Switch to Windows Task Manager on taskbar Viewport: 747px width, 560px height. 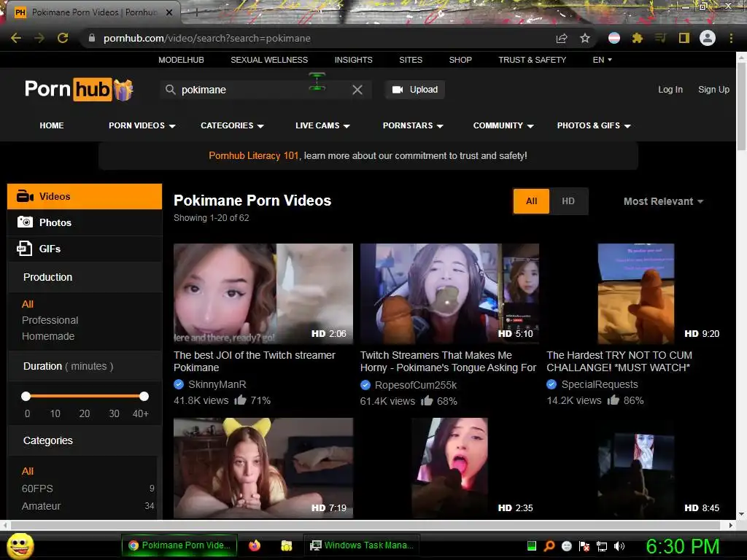[x=360, y=545]
